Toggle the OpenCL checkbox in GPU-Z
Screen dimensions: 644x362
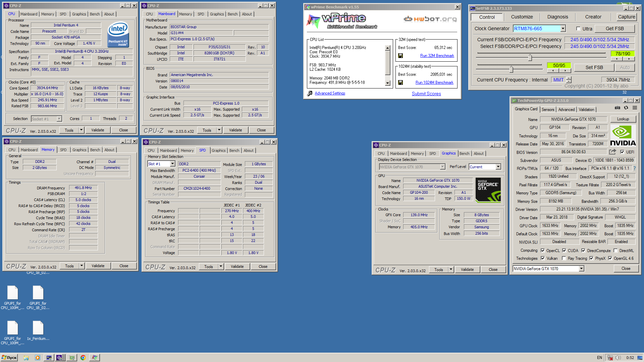543,250
